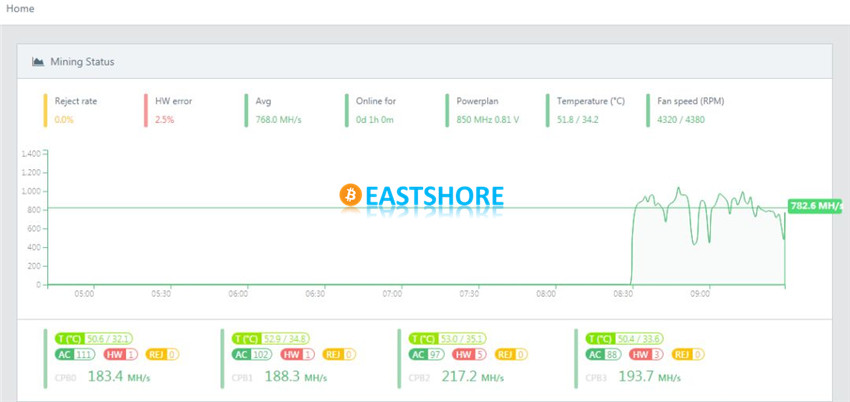The width and height of the screenshot is (850, 402).
Task: Click CPB2 hashrate 217.2 MH/s
Action: pos(473,376)
